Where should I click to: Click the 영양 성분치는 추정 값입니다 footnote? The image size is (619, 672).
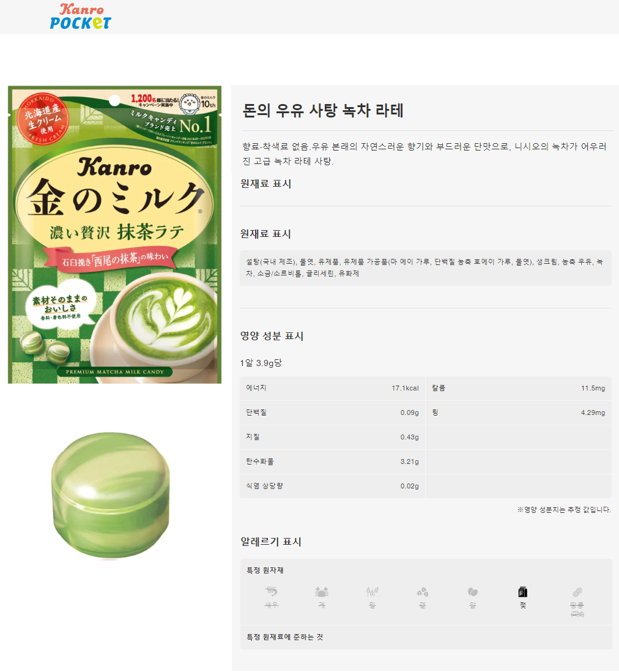click(x=564, y=510)
